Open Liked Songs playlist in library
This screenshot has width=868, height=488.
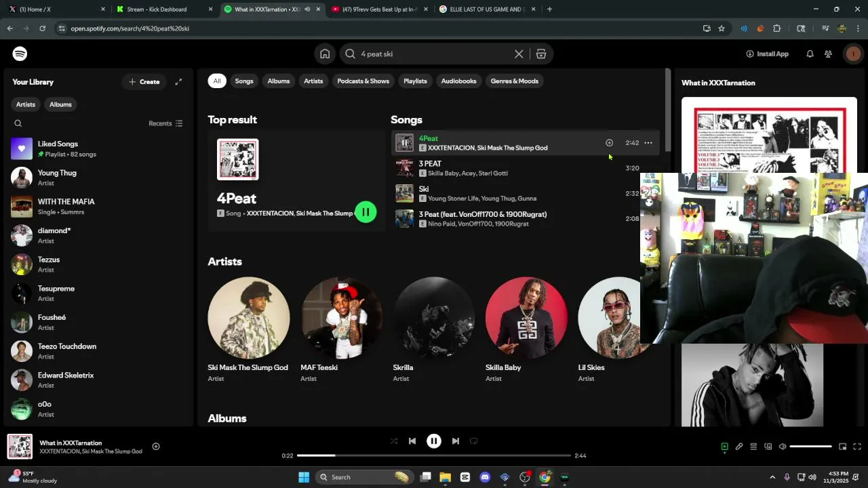(98, 148)
